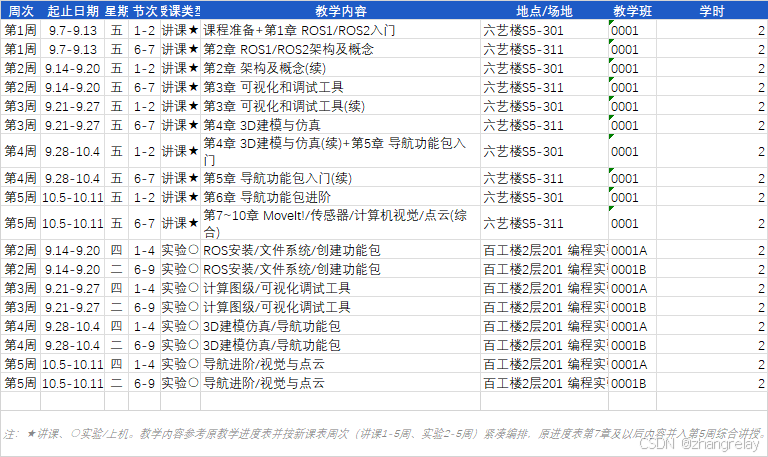The image size is (768, 457).
Task: Select '百工楼2层201 编程实' in the 0001A ROS安装 row
Action: tap(544, 250)
